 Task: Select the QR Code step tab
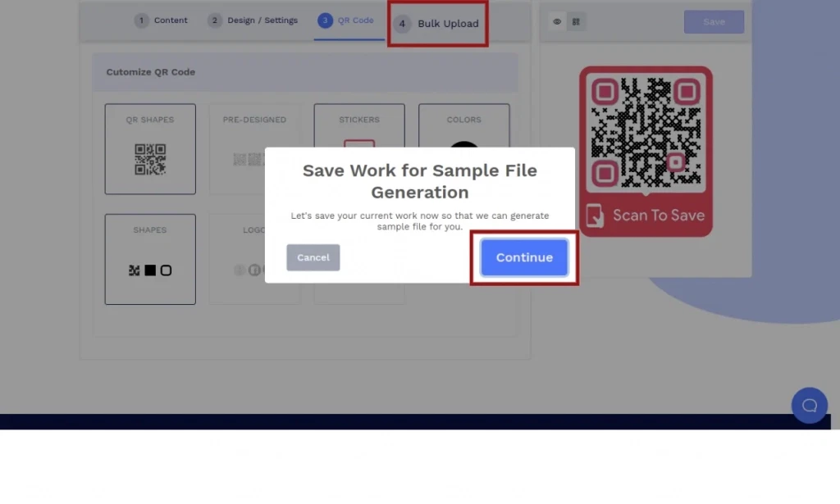point(346,20)
